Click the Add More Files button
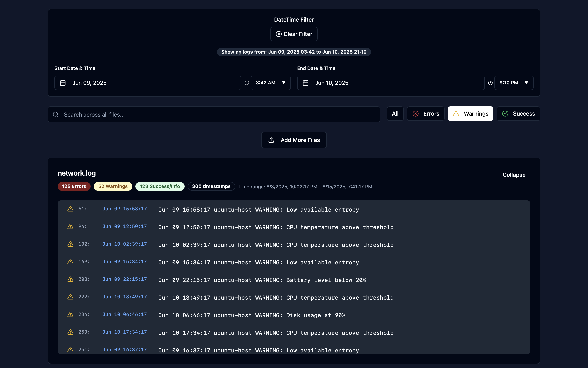 [x=294, y=140]
